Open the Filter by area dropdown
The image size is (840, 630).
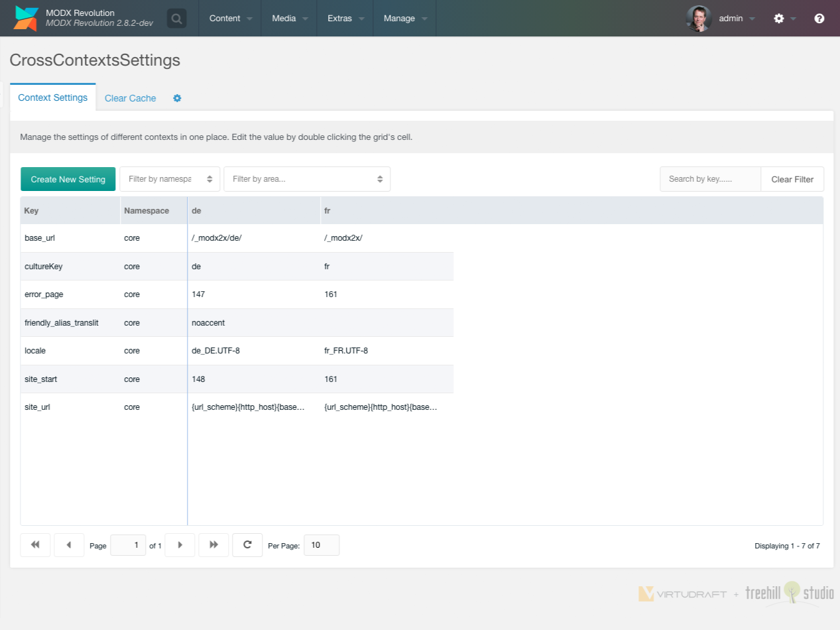pyautogui.click(x=307, y=179)
